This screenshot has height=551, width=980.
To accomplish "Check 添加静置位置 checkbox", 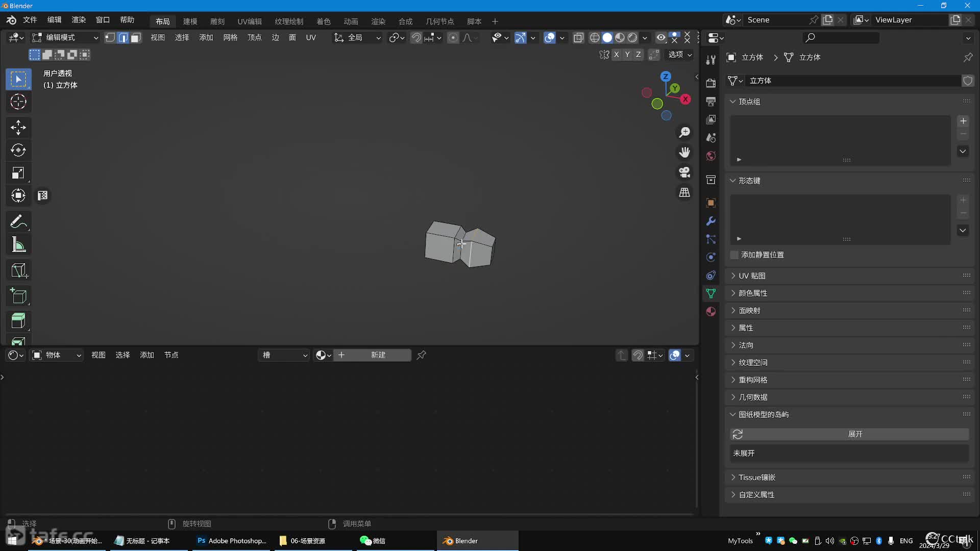I will 734,255.
